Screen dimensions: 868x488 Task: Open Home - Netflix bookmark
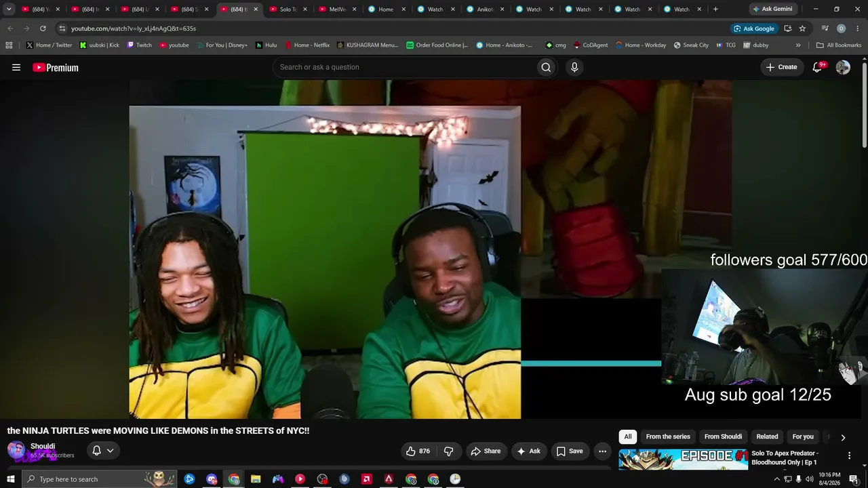pyautogui.click(x=307, y=45)
